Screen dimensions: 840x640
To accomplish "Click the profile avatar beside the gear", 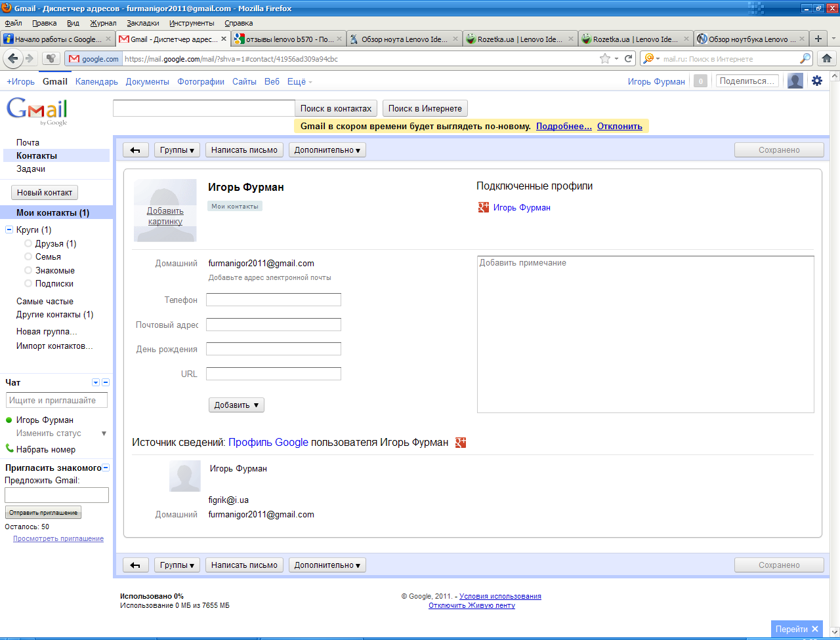I will tap(795, 81).
